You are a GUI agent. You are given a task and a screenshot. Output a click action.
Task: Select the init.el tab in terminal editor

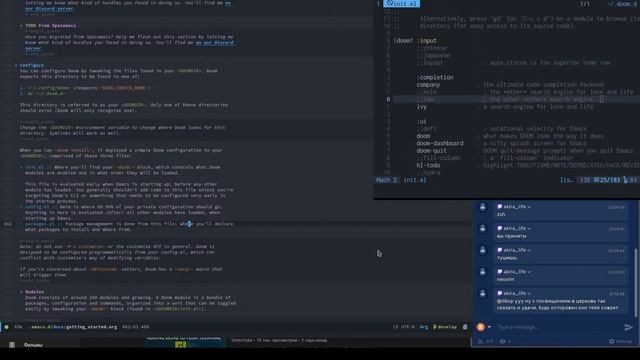click(402, 4)
